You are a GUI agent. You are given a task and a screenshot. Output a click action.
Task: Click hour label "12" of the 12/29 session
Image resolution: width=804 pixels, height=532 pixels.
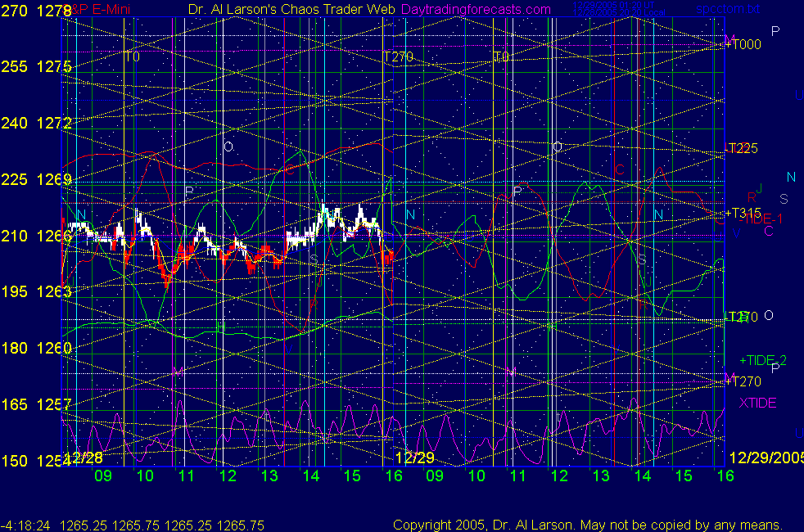[x=559, y=476]
